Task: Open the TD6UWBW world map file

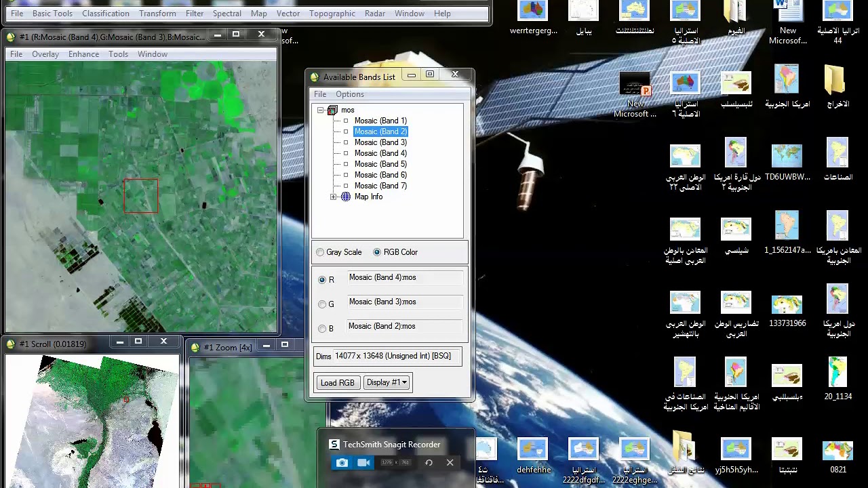Action: pyautogui.click(x=787, y=155)
